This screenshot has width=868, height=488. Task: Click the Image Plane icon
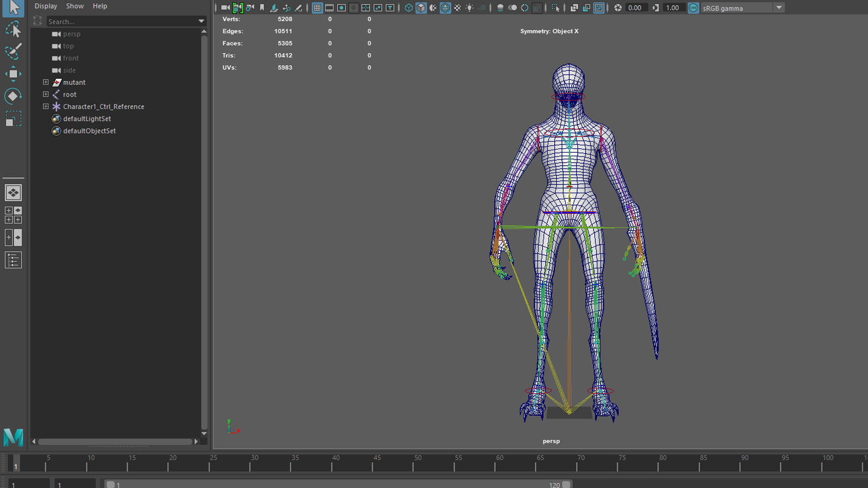(274, 8)
